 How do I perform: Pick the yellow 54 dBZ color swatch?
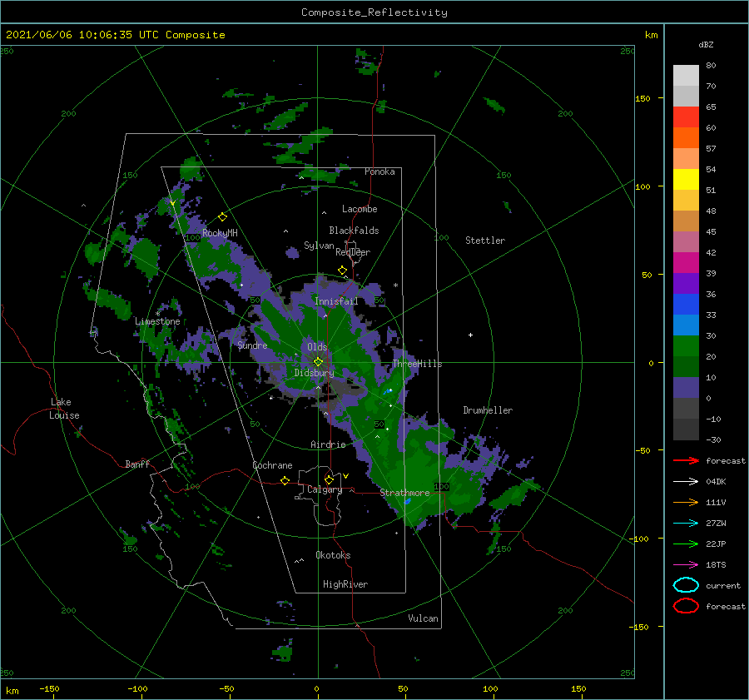(686, 179)
